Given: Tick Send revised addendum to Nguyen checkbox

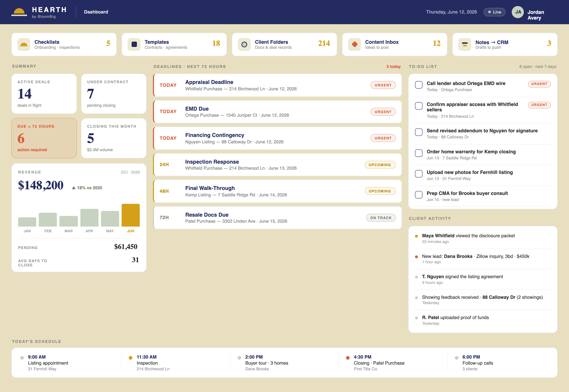Looking at the screenshot, I should point(419,132).
